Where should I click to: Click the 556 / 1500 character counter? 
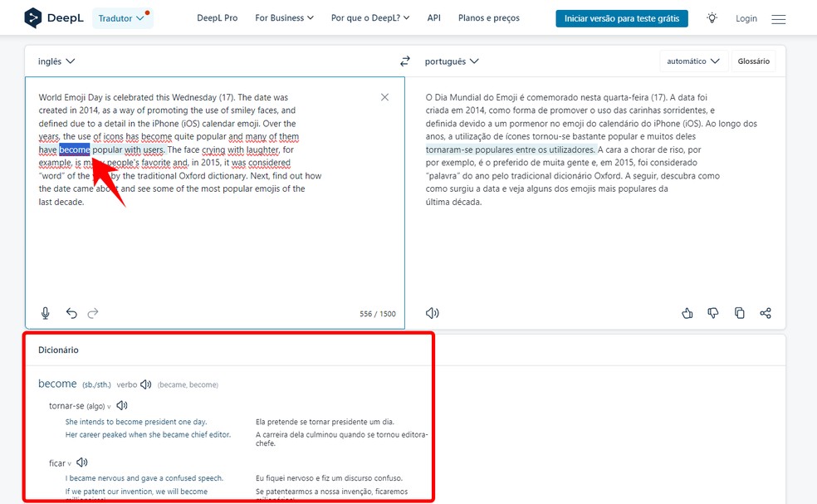(377, 314)
